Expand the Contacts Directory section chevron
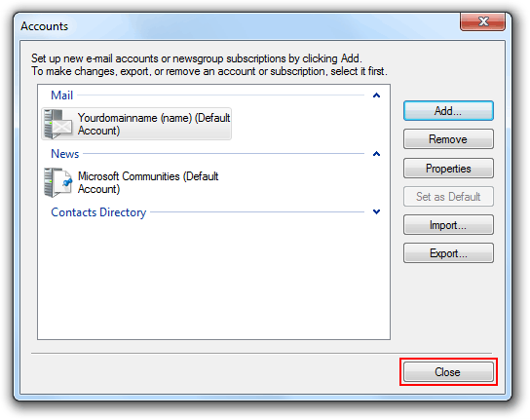Viewport: 530px width, 420px height. coord(376,212)
